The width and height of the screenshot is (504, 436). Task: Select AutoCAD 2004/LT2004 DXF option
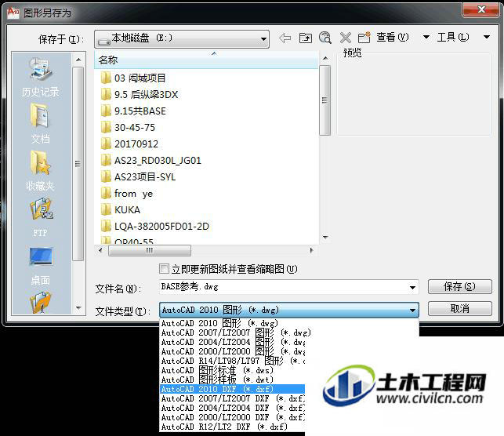click(x=232, y=408)
